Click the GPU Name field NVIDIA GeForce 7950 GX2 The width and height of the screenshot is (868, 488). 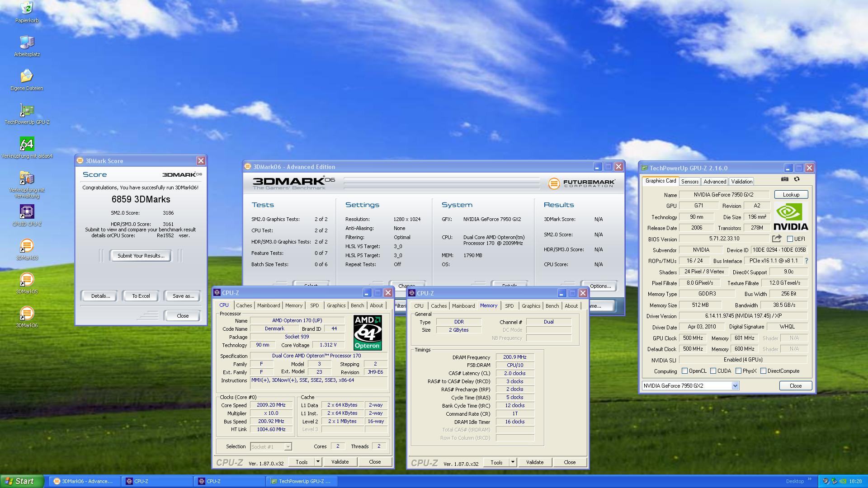[724, 195]
